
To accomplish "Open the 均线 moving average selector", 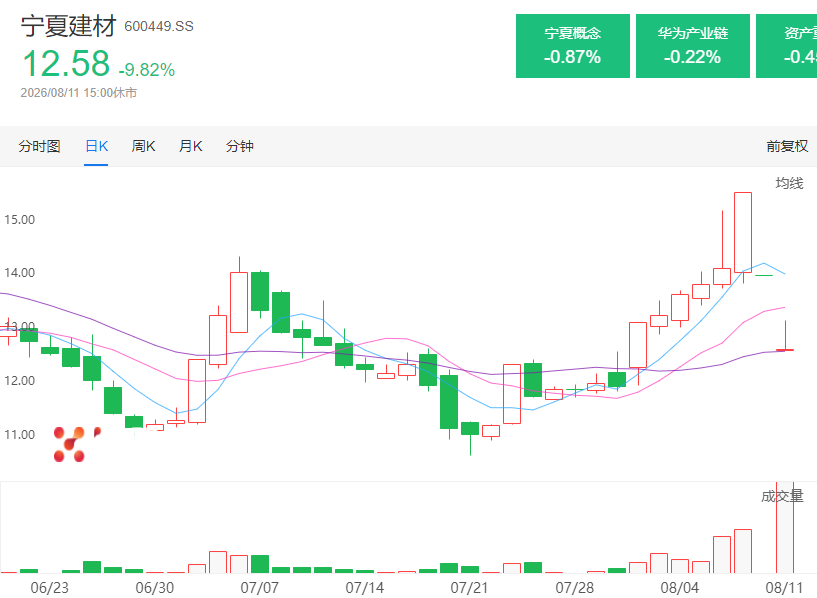I will tap(789, 183).
